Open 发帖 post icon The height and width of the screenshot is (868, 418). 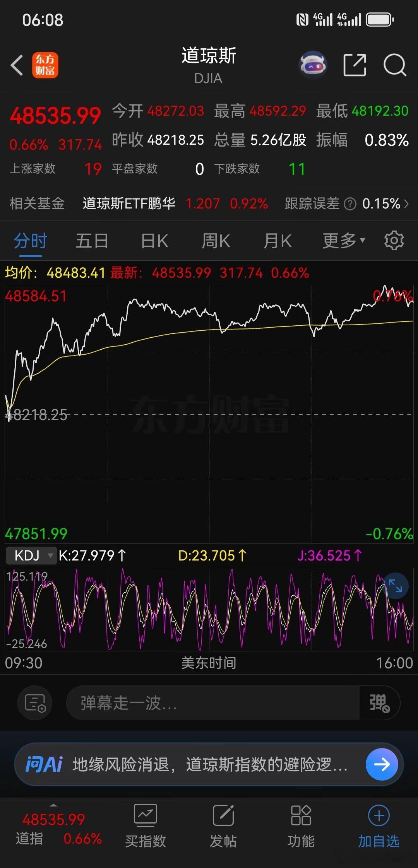coord(223,815)
